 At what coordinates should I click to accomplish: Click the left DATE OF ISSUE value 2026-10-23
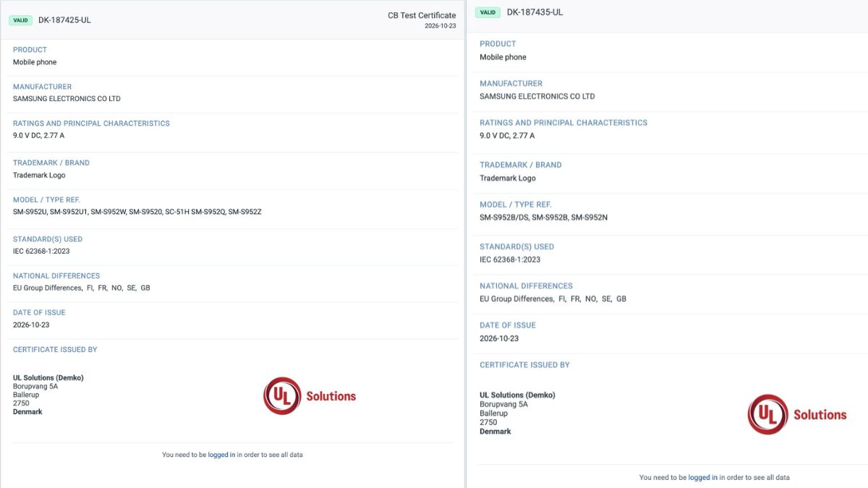[31, 325]
